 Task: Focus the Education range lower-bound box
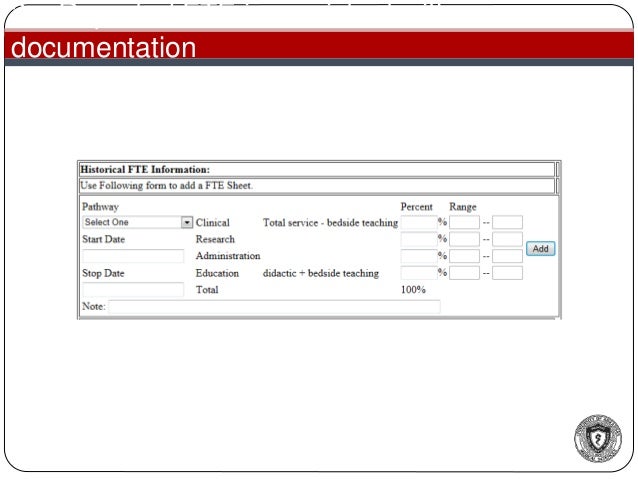click(464, 273)
